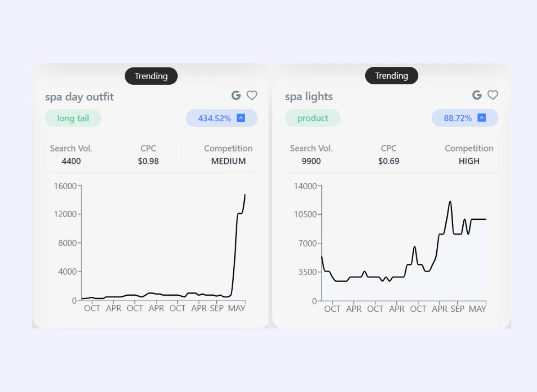The width and height of the screenshot is (537, 392).
Task: Click the 9900 search volume for spa lights
Action: coord(311,161)
